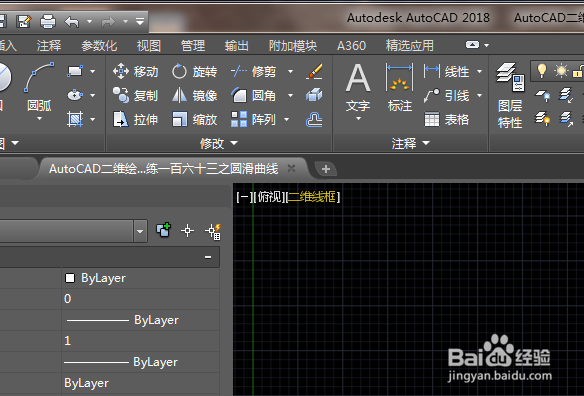
Task: Open ribbon display options dropdown arrow
Action: click(x=487, y=45)
